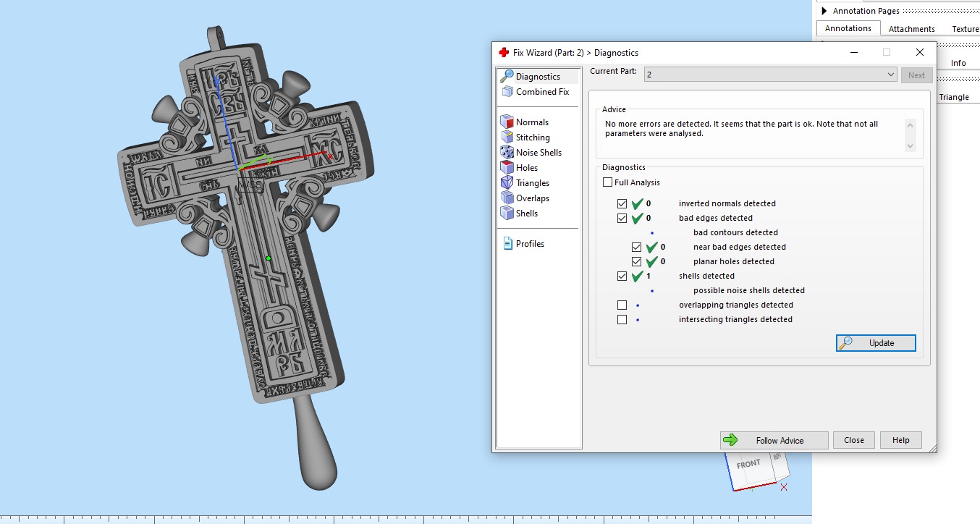The height and width of the screenshot is (524, 980).
Task: Toggle the planar holes checkbox
Action: (x=637, y=261)
